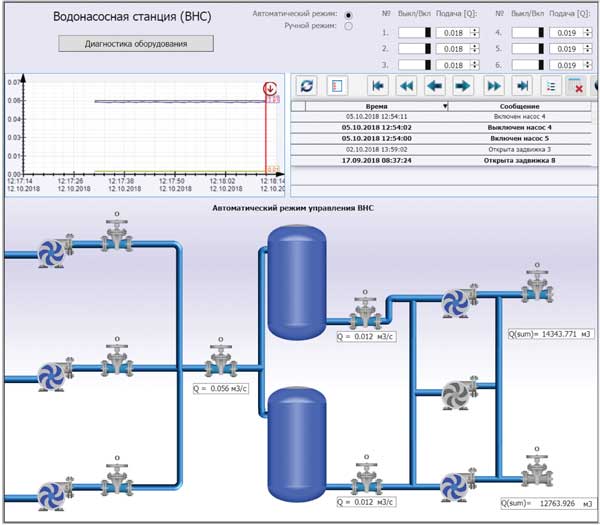
Task: Click the gray inactive pump on the right
Action: point(459,394)
